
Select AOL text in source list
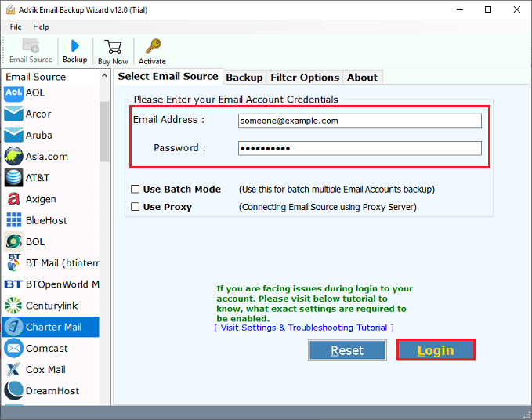pos(35,92)
